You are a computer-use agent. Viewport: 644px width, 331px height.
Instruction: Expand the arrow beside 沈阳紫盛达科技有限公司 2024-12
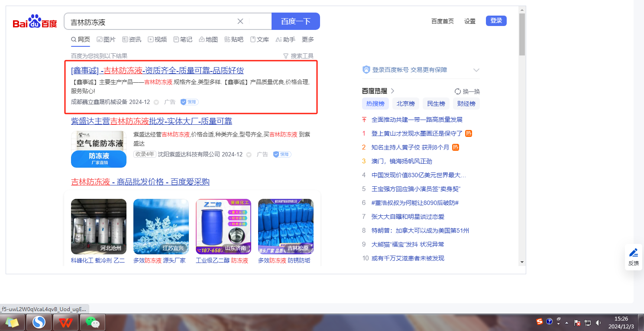click(249, 154)
